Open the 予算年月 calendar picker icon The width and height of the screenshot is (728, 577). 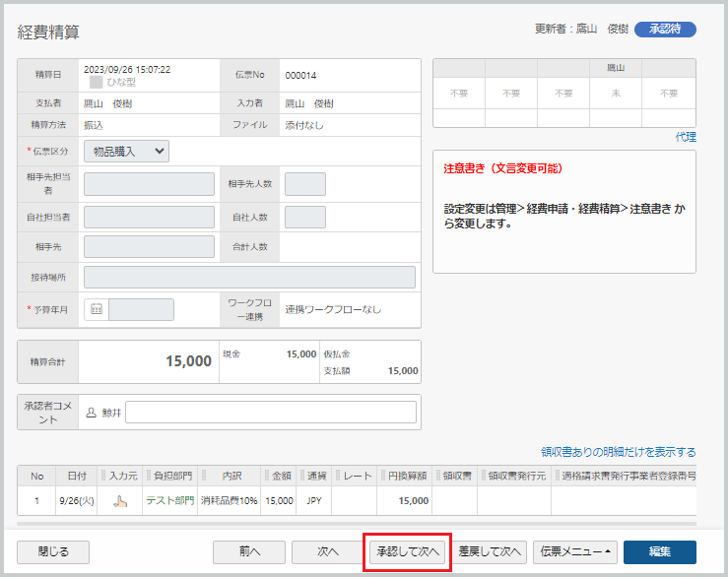97,309
